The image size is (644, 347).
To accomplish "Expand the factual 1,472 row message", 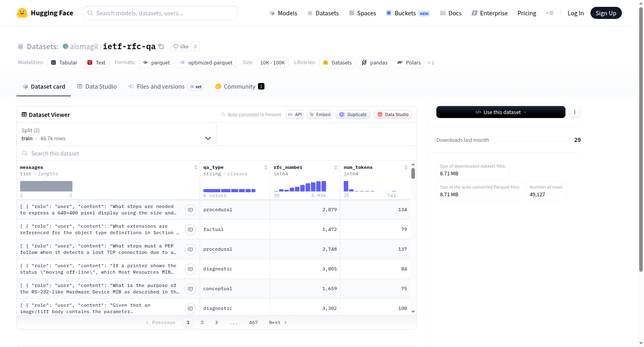I will pos(190,230).
